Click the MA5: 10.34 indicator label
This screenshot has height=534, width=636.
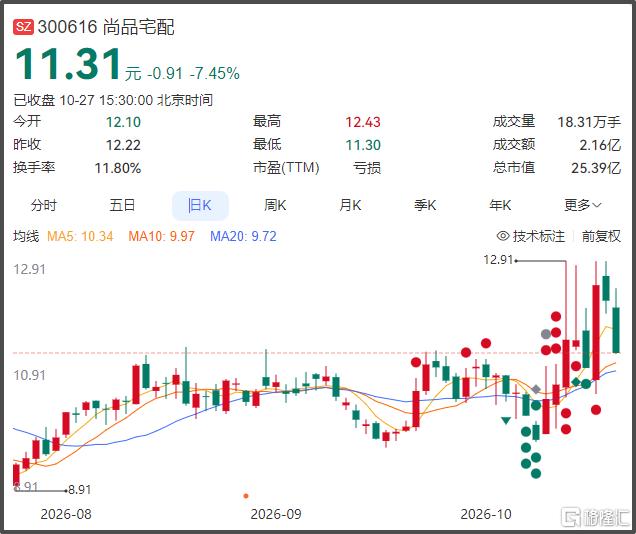pos(80,236)
